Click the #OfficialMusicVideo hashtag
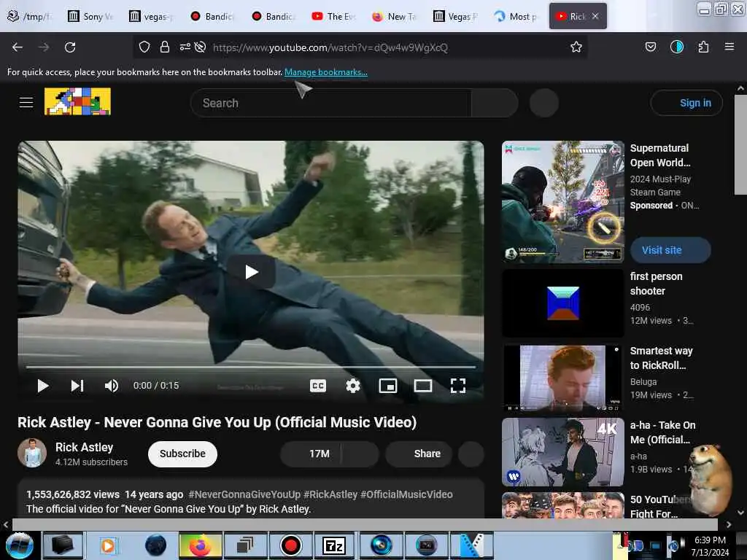This screenshot has height=560, width=747. [x=406, y=494]
